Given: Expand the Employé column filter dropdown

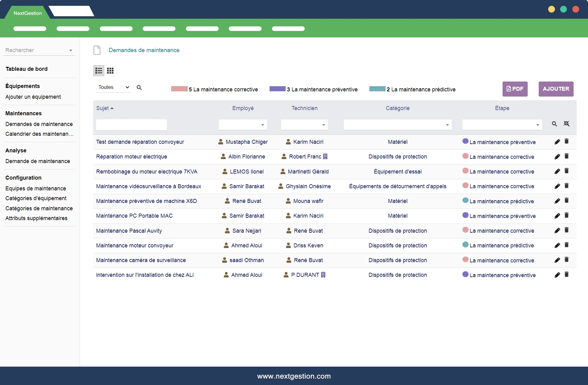Looking at the screenshot, I should tap(262, 125).
